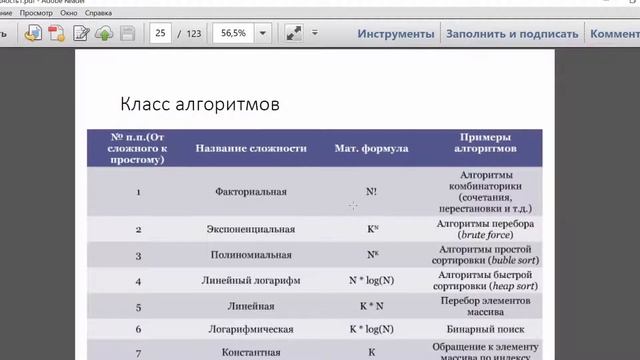
Task: Click the grayed save floppy disk icon
Action: click(x=127, y=33)
